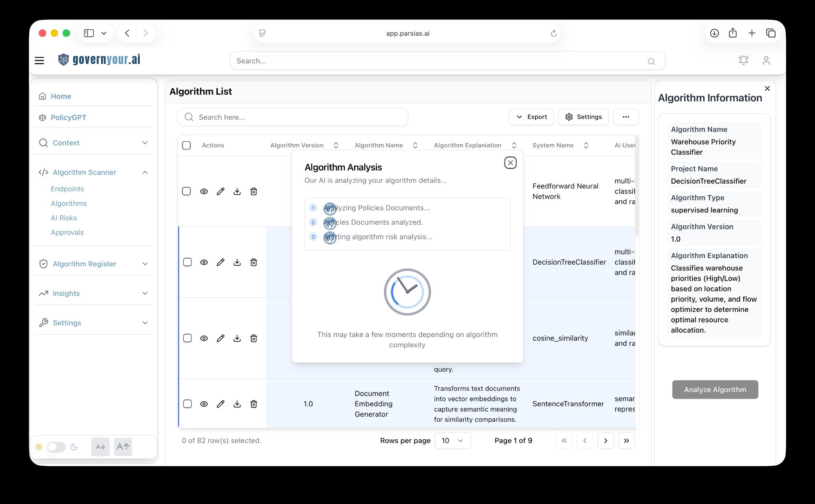Check the DecisionTreeClassifier row checkbox
The image size is (815, 504).
(187, 262)
